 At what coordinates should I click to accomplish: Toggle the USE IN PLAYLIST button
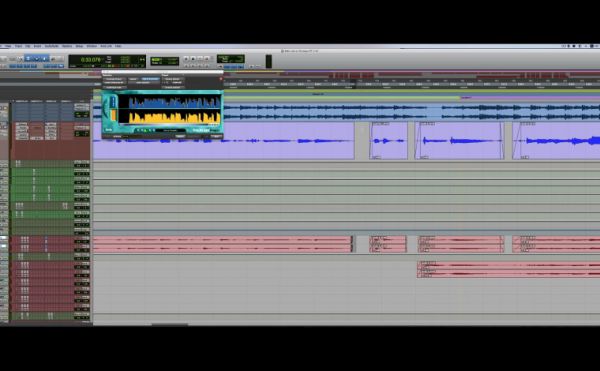pyautogui.click(x=150, y=79)
